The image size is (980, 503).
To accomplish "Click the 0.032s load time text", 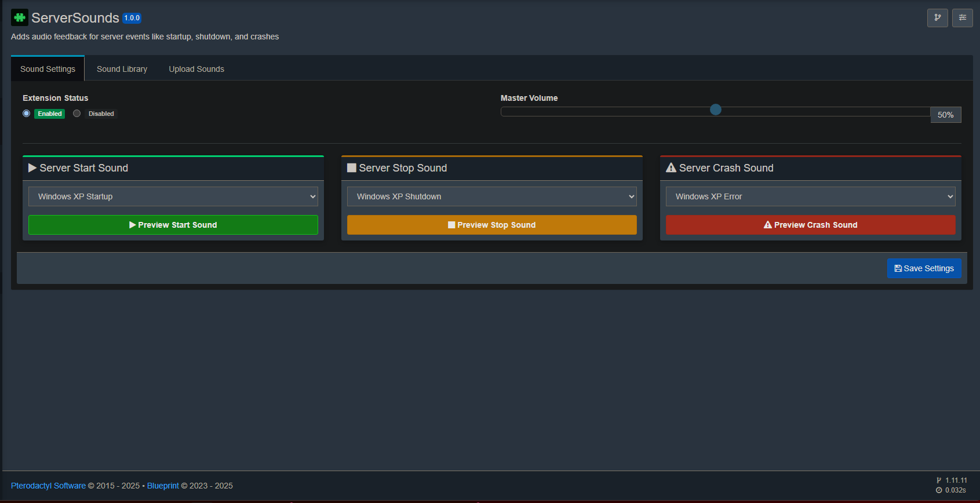I will (x=956, y=490).
